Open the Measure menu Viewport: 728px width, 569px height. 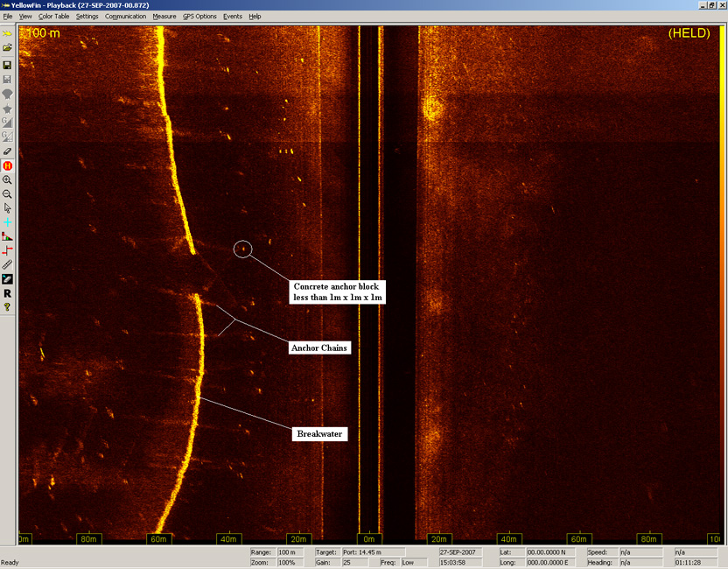click(x=164, y=16)
